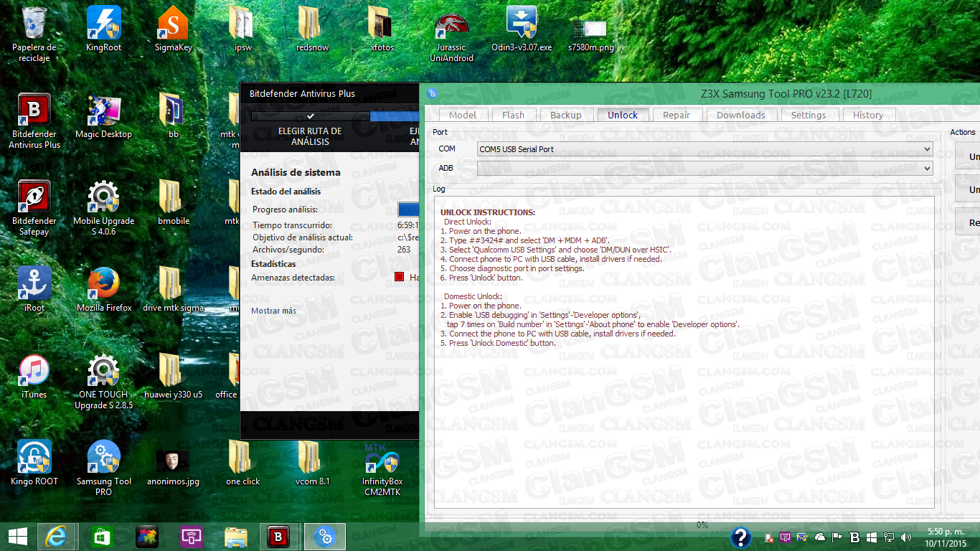Switch to Z3X gear taskbar button
The image size is (980, 551).
(325, 537)
